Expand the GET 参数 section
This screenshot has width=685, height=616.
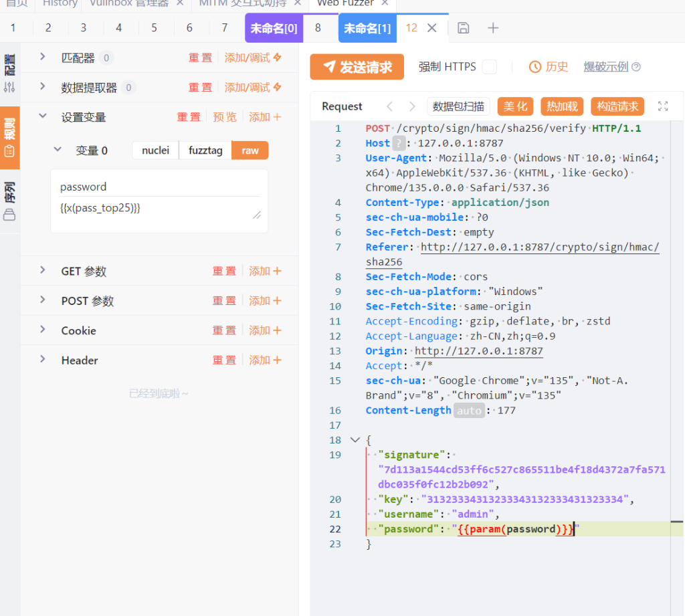(x=43, y=271)
